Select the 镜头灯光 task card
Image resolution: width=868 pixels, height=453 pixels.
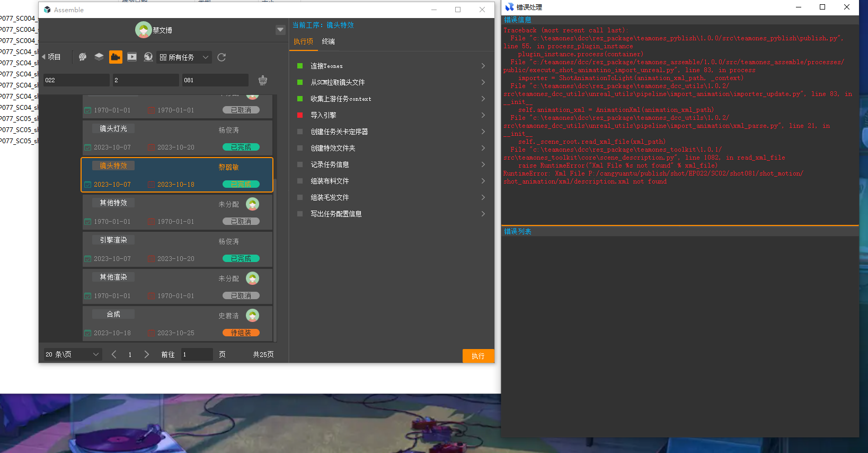click(x=178, y=138)
